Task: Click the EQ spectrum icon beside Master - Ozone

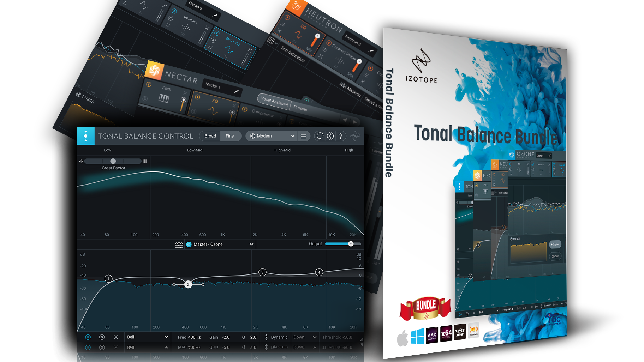Action: (179, 244)
